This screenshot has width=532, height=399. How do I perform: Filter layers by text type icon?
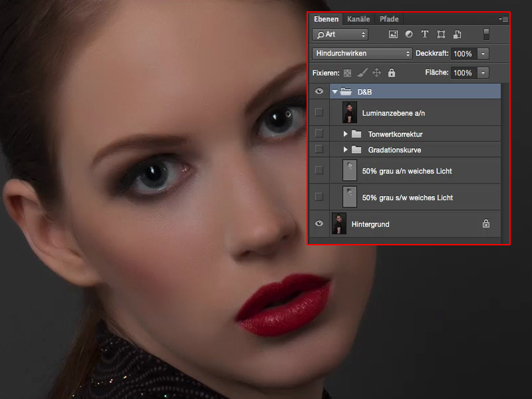[424, 34]
